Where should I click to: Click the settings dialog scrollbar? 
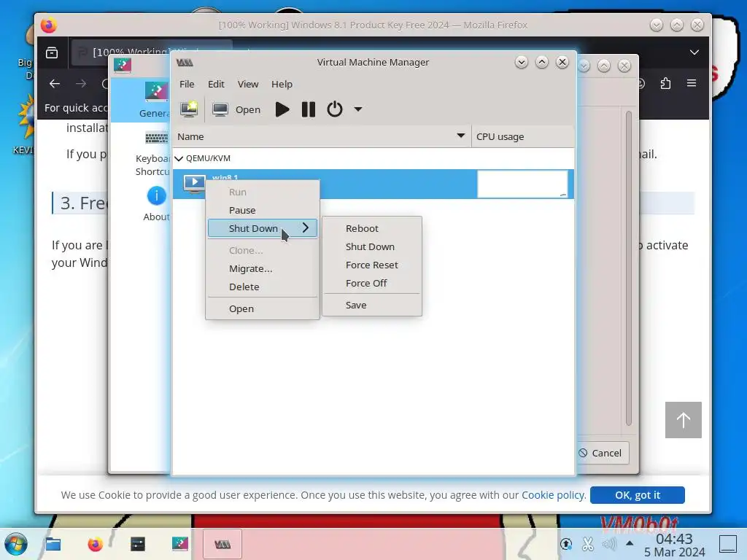[628, 268]
